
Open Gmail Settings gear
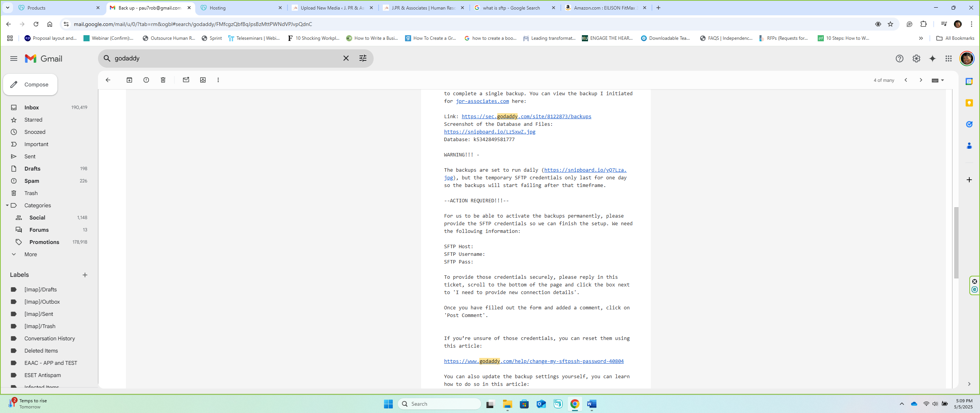click(916, 59)
